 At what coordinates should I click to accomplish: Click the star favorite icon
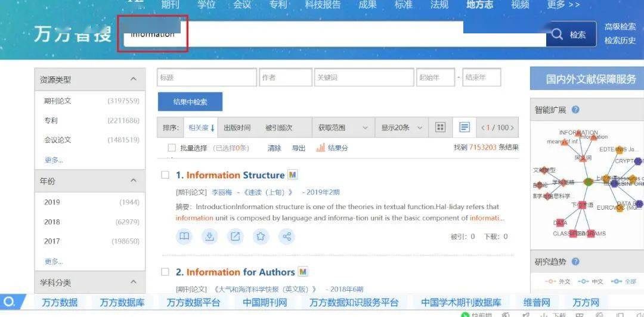click(x=261, y=237)
